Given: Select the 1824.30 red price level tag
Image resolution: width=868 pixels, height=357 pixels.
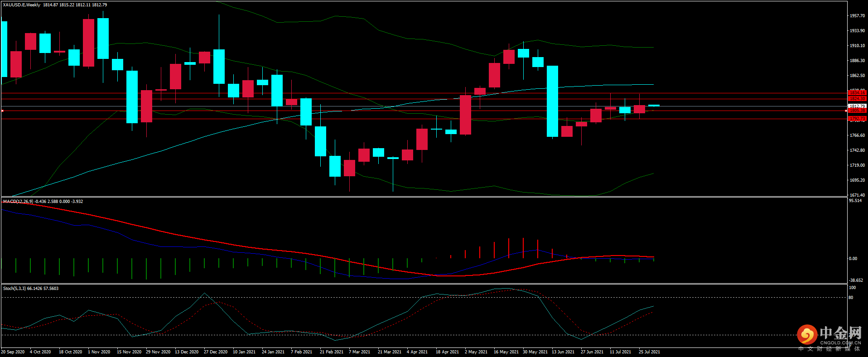Looking at the screenshot, I should 857,99.
